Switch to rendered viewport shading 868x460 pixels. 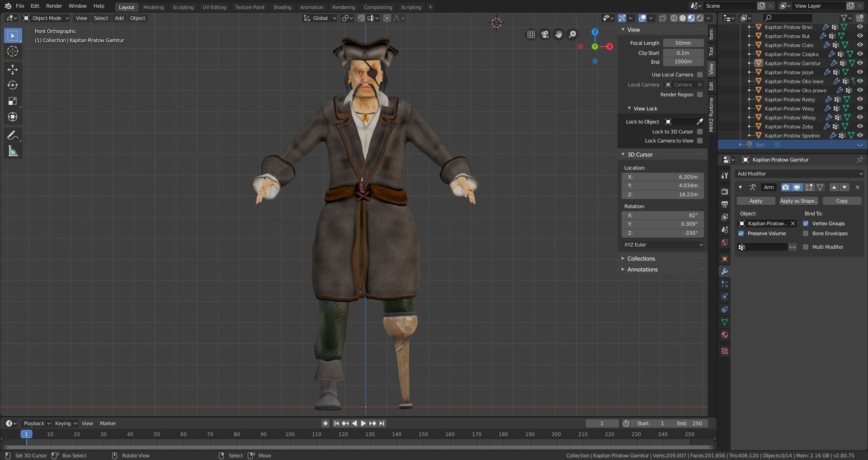[700, 18]
